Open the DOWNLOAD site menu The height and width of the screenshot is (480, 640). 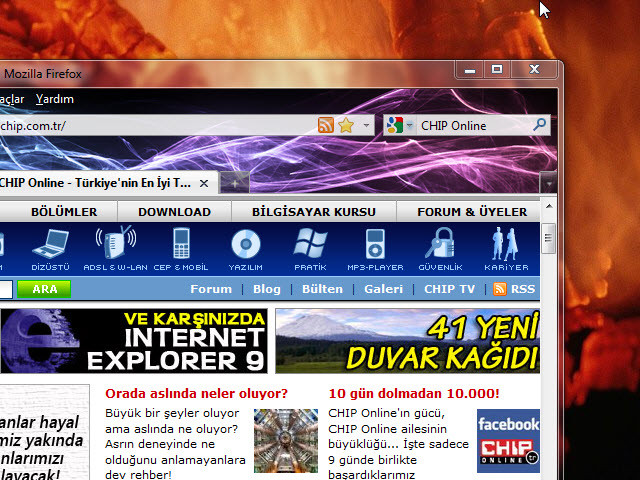174,212
